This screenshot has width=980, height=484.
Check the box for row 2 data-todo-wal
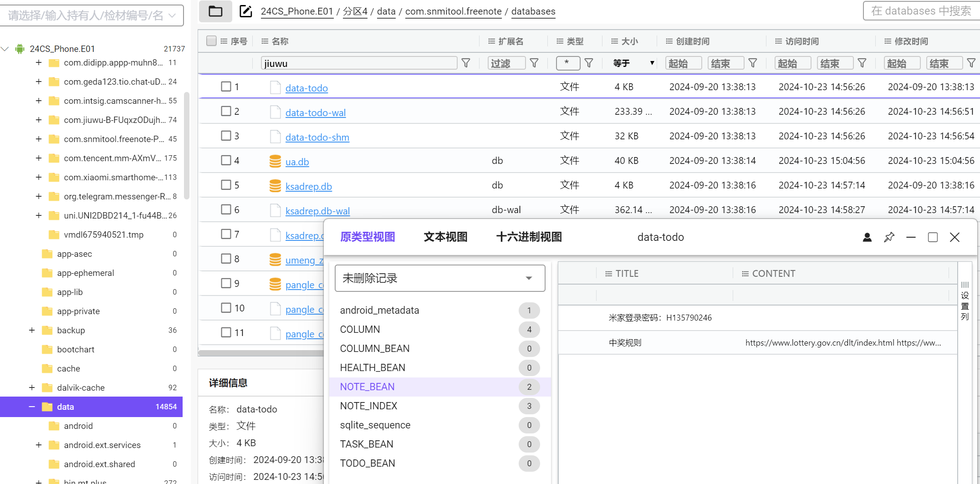[226, 111]
